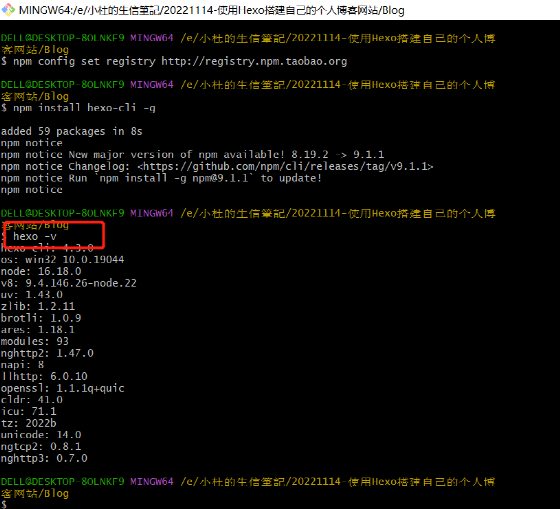Click 'added 59 packages in 8s' line
This screenshot has height=509, width=560.
pos(71,131)
